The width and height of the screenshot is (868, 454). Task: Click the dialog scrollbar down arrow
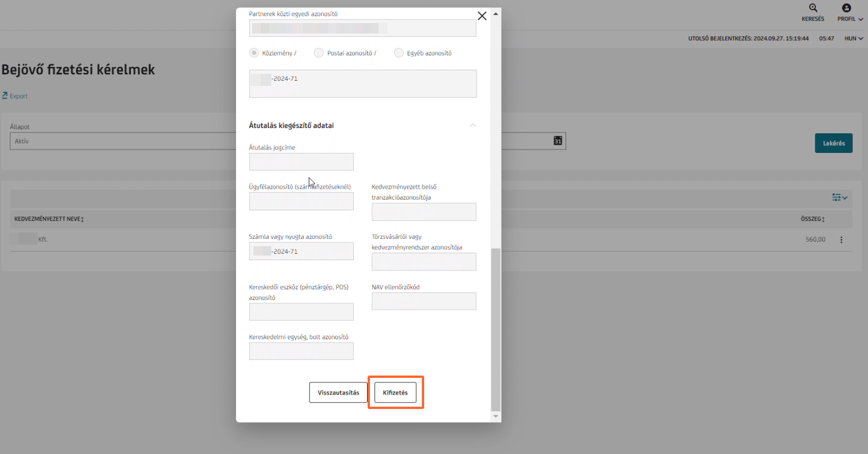[496, 416]
